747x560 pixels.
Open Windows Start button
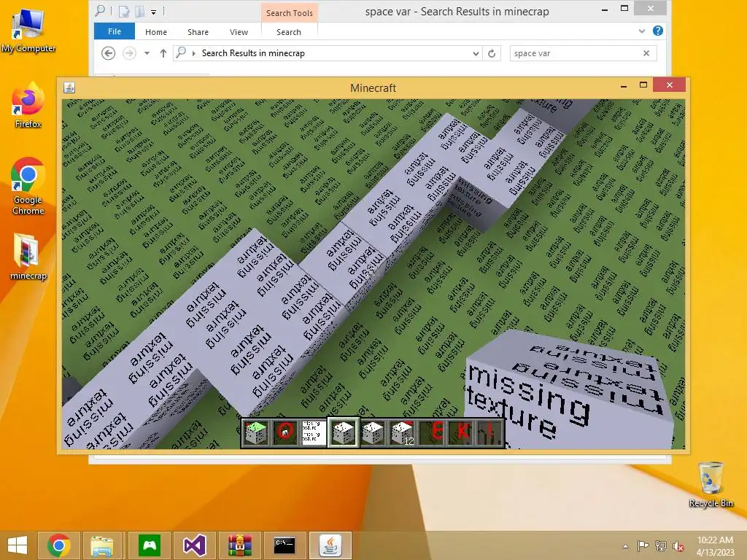click(x=18, y=545)
